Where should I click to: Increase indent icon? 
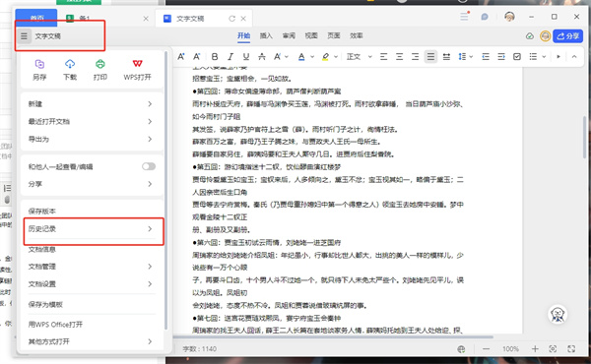tap(501, 56)
